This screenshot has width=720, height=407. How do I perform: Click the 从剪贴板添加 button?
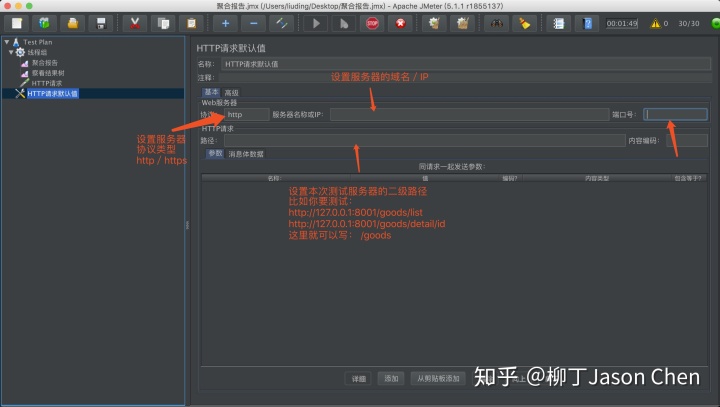438,379
